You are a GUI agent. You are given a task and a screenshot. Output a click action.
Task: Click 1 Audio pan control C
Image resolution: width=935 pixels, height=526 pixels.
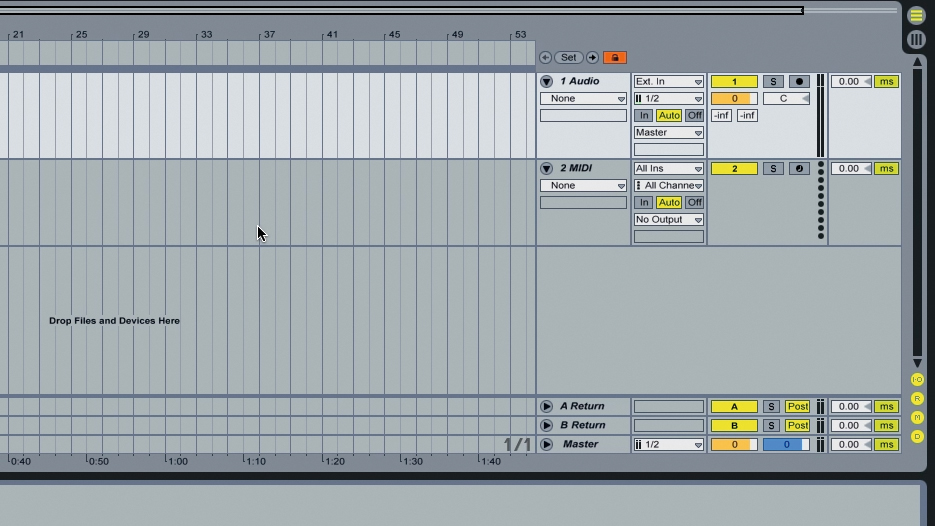(x=786, y=98)
